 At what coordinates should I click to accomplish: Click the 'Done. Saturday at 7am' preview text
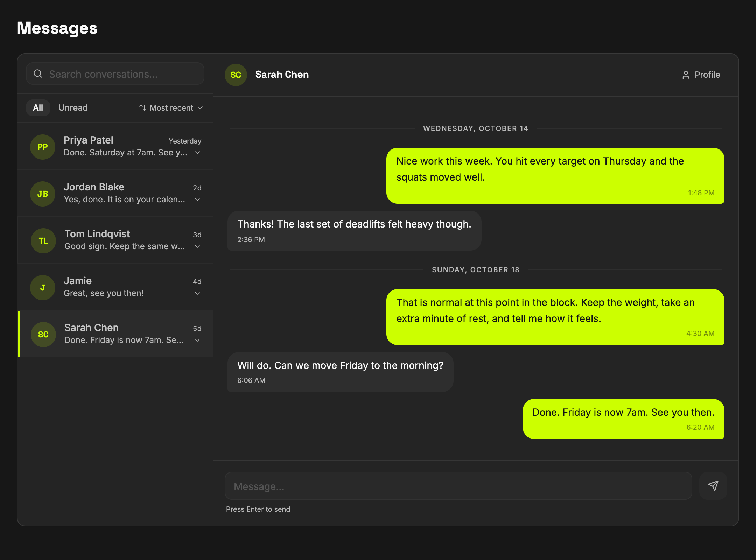point(126,153)
